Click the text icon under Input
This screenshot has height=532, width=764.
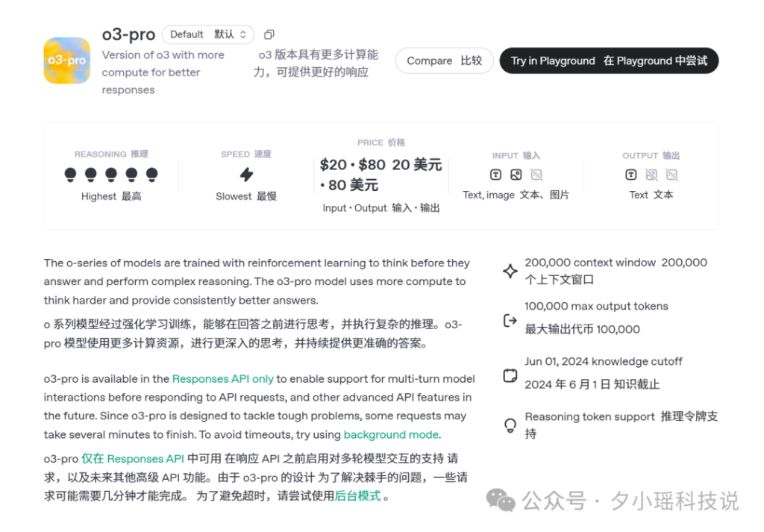(x=495, y=175)
